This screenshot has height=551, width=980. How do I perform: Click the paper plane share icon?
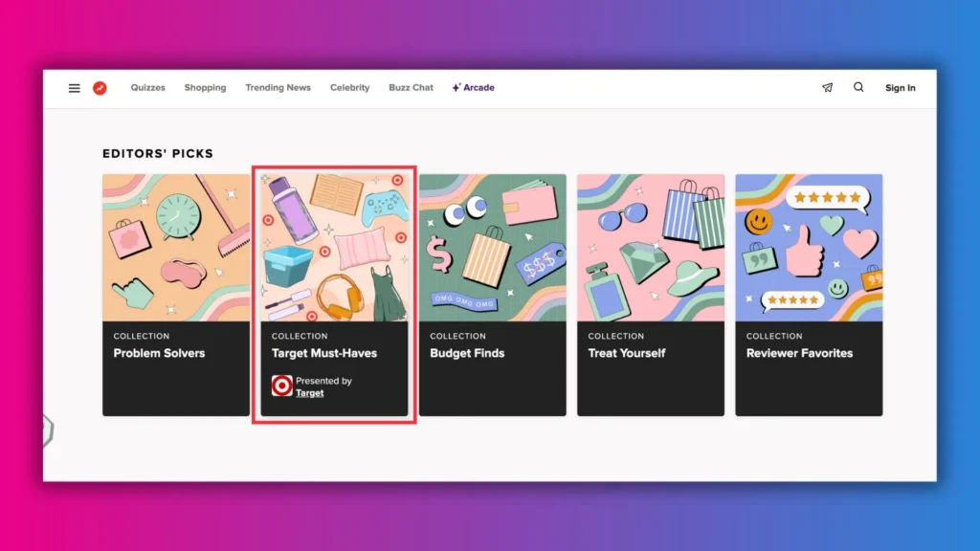[x=827, y=87]
